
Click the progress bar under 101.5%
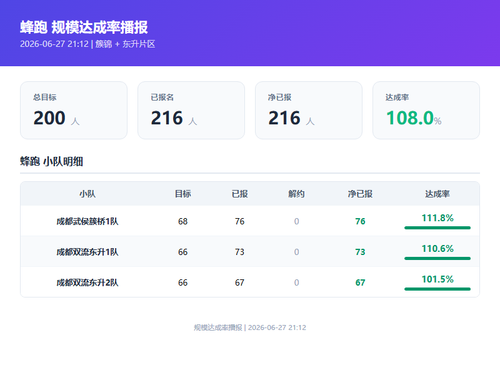437,289
